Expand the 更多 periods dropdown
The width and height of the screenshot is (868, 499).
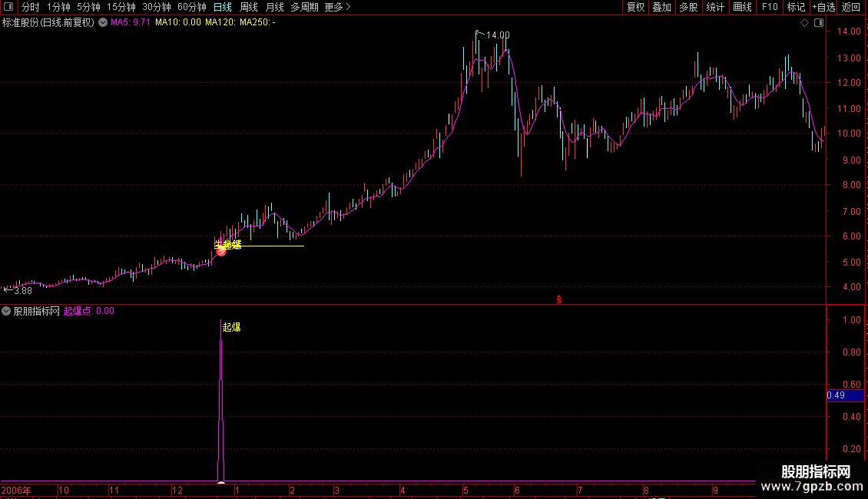tap(338, 7)
